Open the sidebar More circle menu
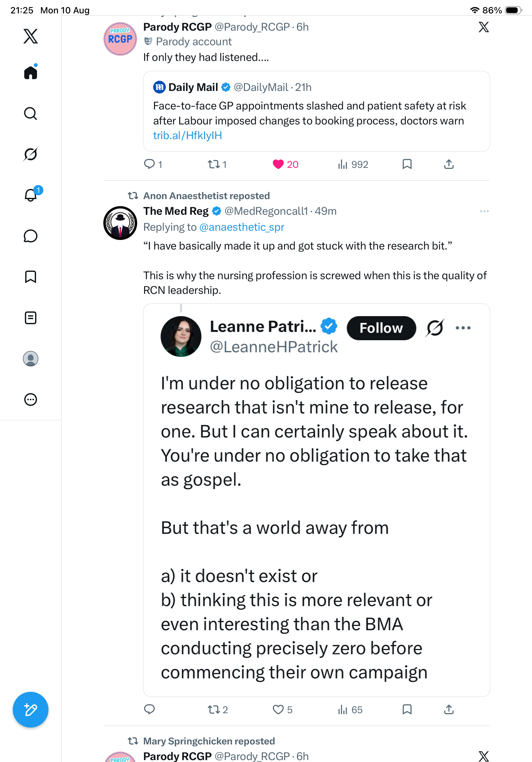This screenshot has height=762, width=532. 31,400
